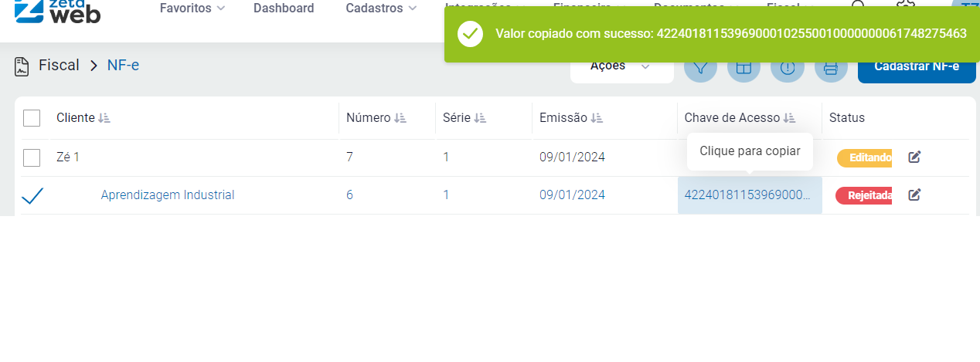Screen dimensions: 980x362
Task: Uncheck the Aprendizagem Industrial row checkmark
Action: click(x=32, y=196)
